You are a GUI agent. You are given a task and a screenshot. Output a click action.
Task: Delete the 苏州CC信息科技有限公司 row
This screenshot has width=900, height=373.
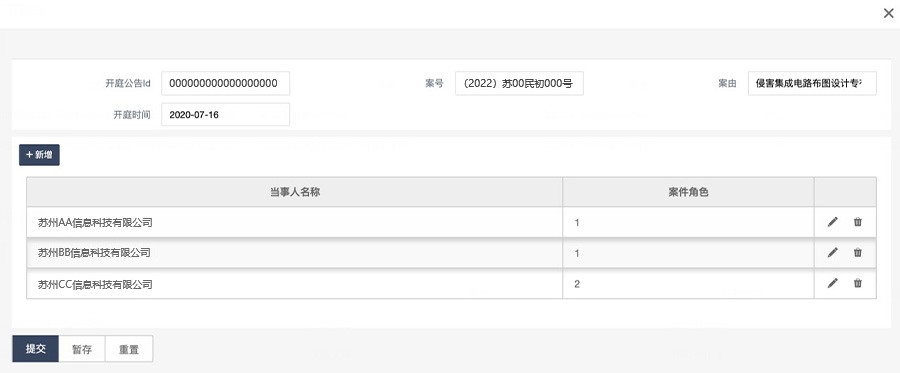858,283
